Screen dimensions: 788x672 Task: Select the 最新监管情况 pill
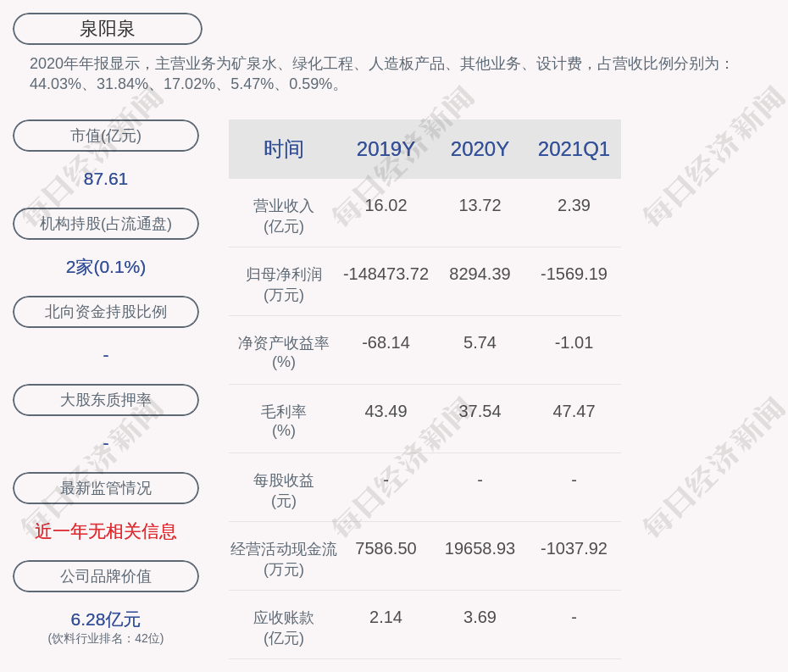pos(106,488)
